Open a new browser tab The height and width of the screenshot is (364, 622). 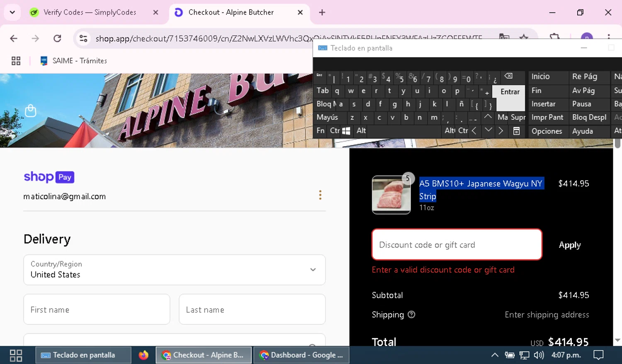click(x=322, y=12)
